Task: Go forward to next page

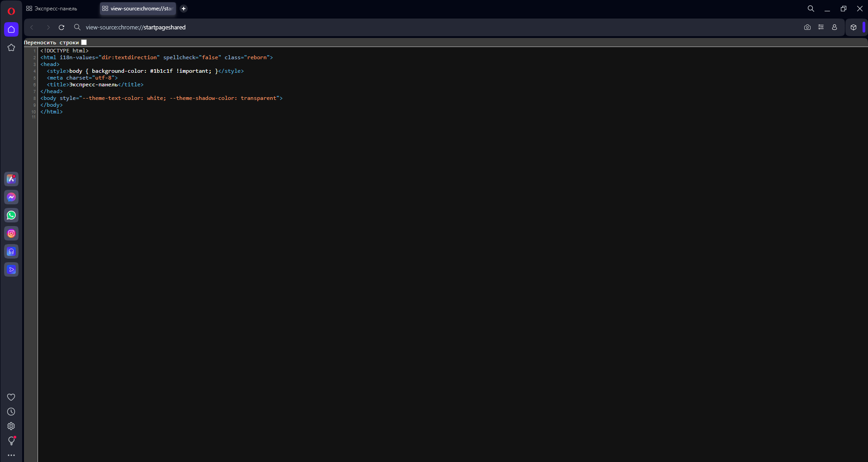Action: [x=48, y=28]
